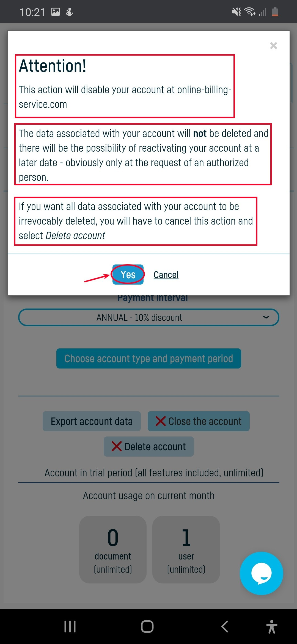This screenshot has width=297, height=644.
Task: Open the live chat bubble icon
Action: point(262,573)
